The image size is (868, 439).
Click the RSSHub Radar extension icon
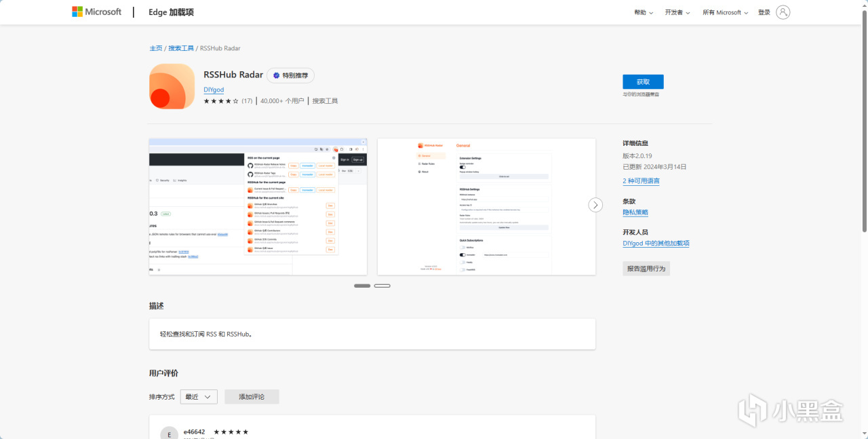172,86
